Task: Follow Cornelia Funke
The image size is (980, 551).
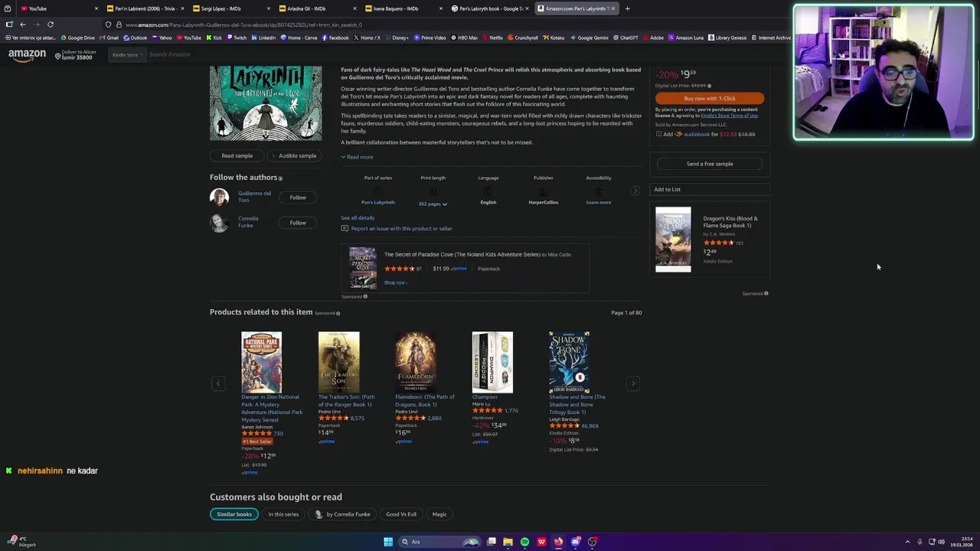Action: [298, 223]
